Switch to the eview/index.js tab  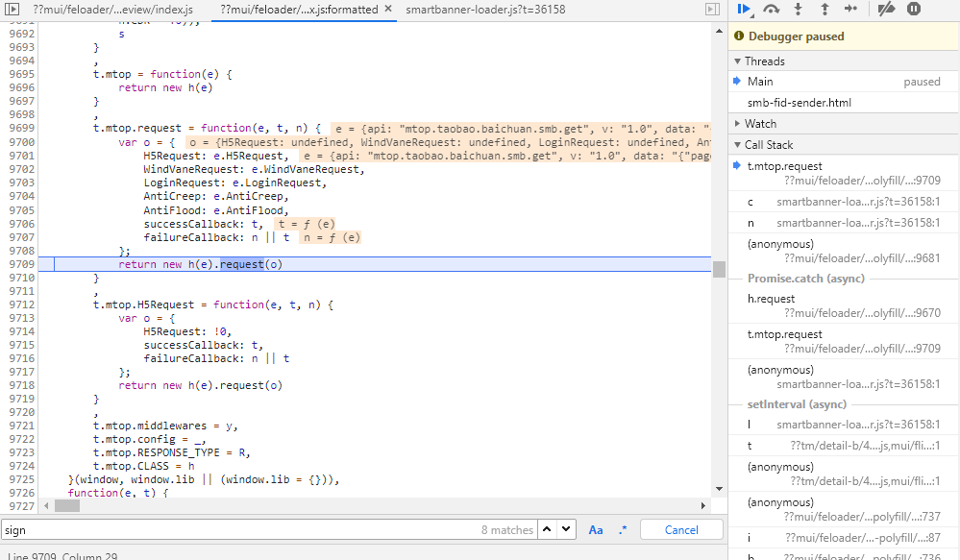[112, 10]
